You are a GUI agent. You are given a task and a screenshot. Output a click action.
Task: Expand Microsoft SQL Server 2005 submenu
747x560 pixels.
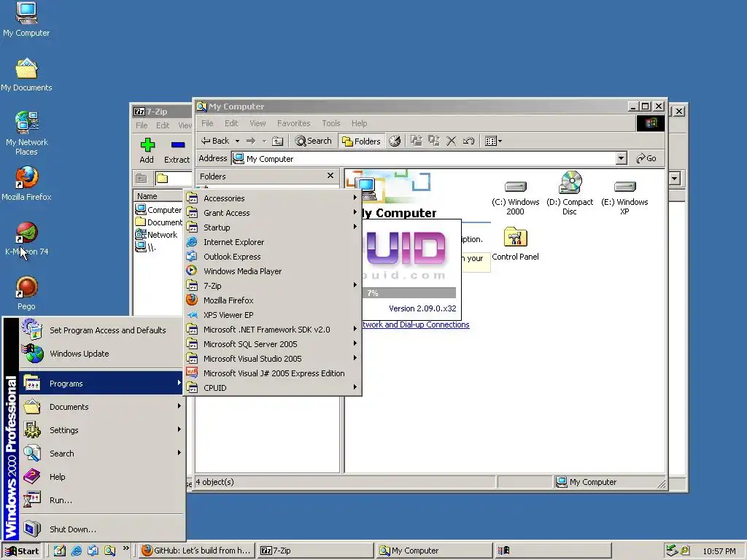point(273,344)
